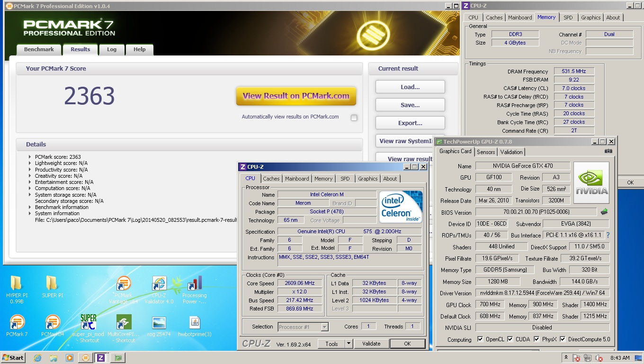
Task: Click the Validate button in CPU-Z
Action: pyautogui.click(x=371, y=344)
